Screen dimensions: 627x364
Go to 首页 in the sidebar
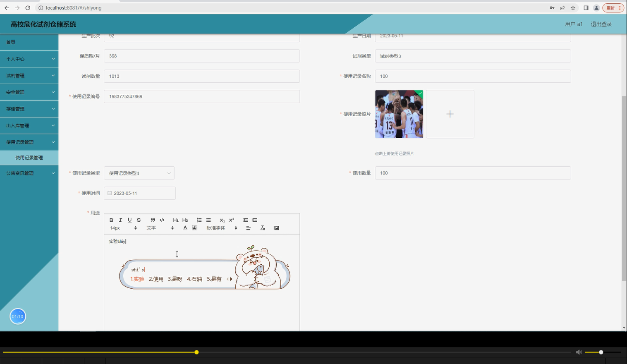pos(29,42)
